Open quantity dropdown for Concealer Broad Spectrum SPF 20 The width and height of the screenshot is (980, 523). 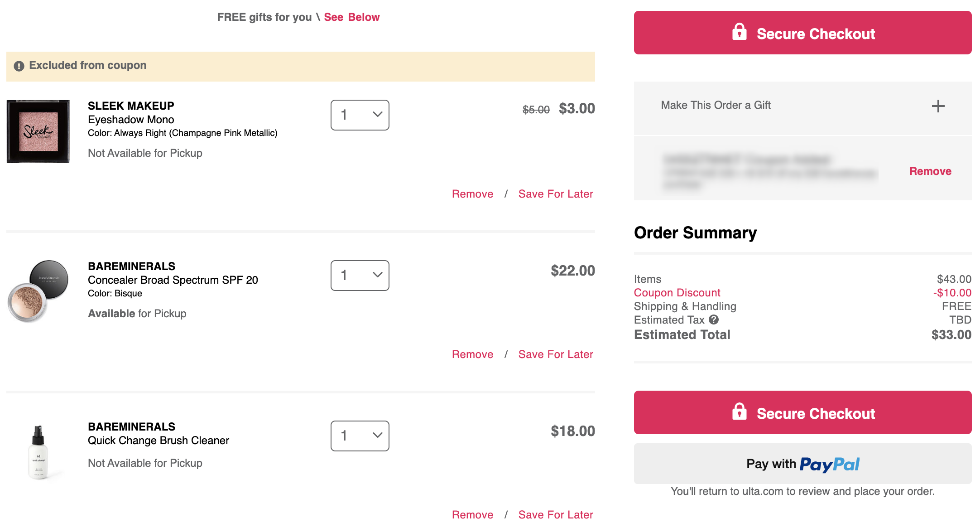click(360, 276)
